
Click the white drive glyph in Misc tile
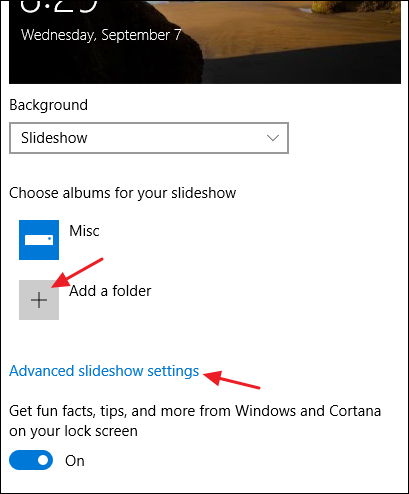point(39,240)
